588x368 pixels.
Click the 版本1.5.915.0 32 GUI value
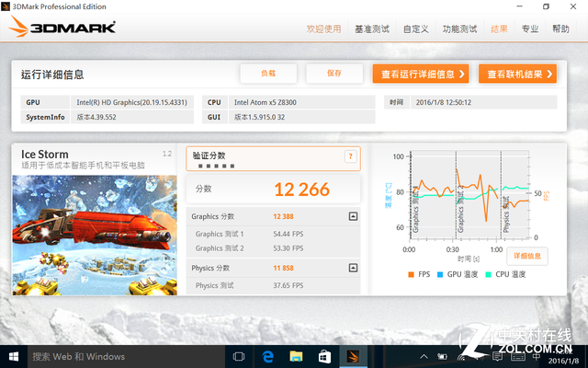pyautogui.click(x=259, y=117)
